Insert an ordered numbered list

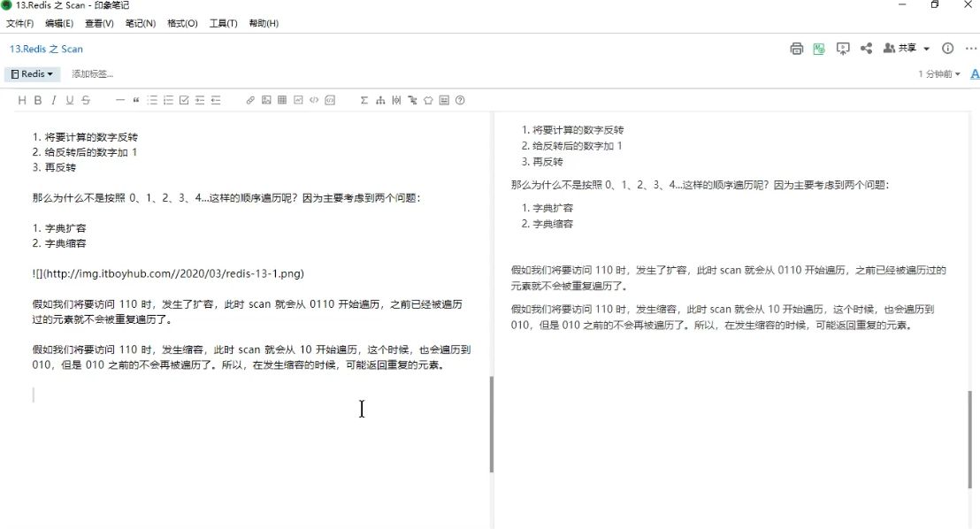pyautogui.click(x=168, y=100)
